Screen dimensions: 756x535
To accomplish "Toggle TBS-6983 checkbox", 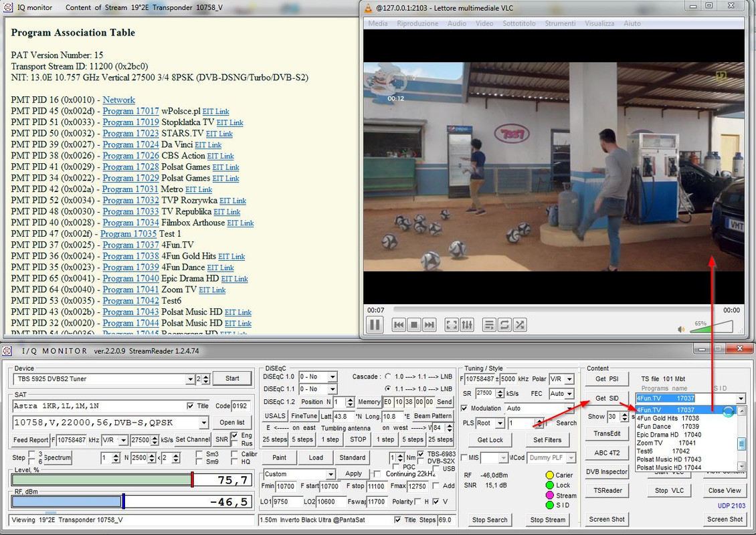I will tap(421, 454).
